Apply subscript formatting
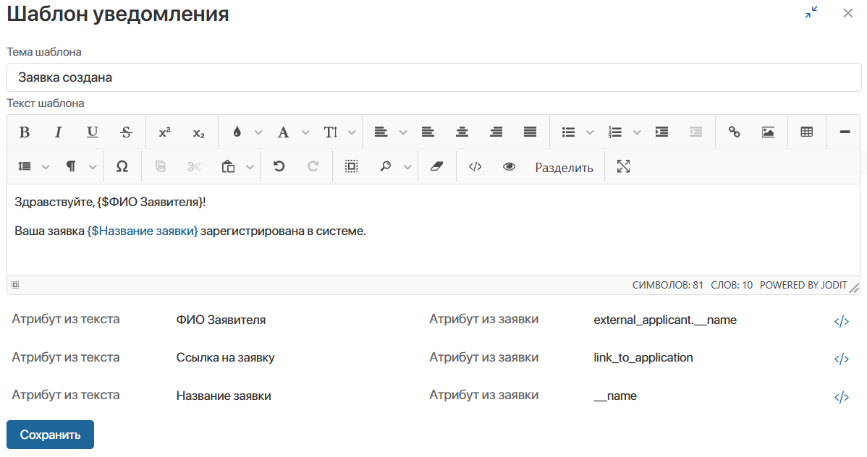The height and width of the screenshot is (457, 867). tap(199, 133)
